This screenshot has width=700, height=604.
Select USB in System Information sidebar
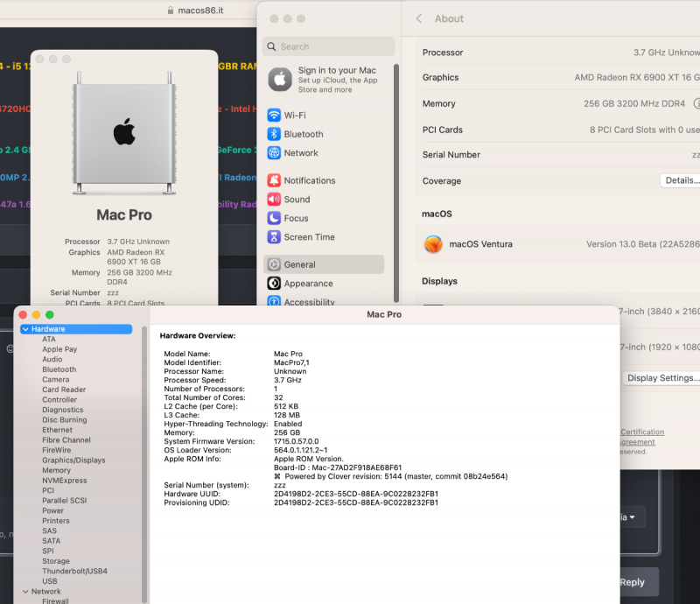click(x=50, y=581)
